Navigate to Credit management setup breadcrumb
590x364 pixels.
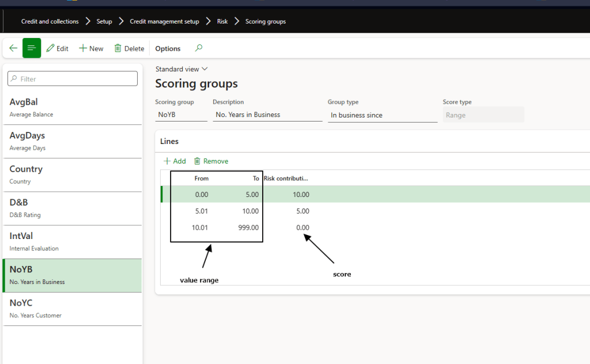(x=164, y=22)
